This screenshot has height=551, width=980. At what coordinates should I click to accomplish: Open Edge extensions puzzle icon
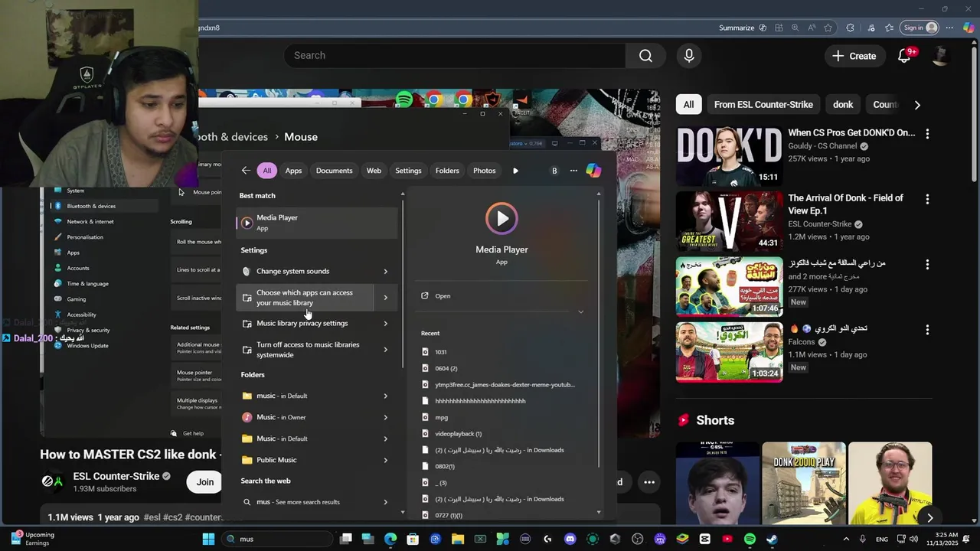coord(850,28)
